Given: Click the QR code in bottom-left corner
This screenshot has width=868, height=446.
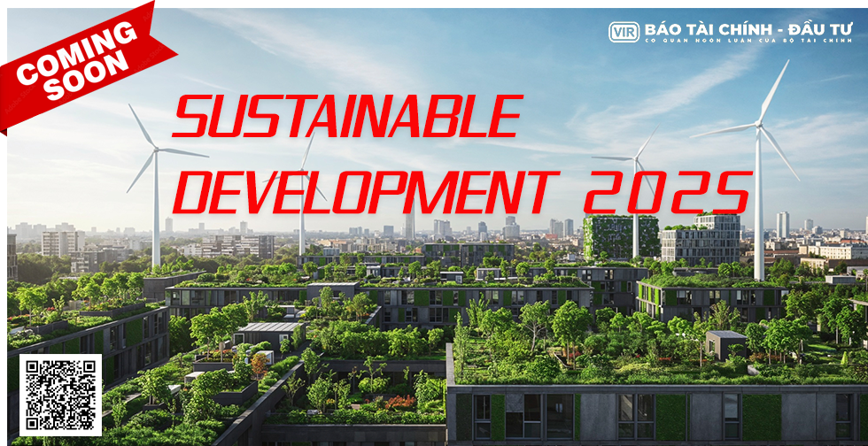Looking at the screenshot, I should 60,395.
